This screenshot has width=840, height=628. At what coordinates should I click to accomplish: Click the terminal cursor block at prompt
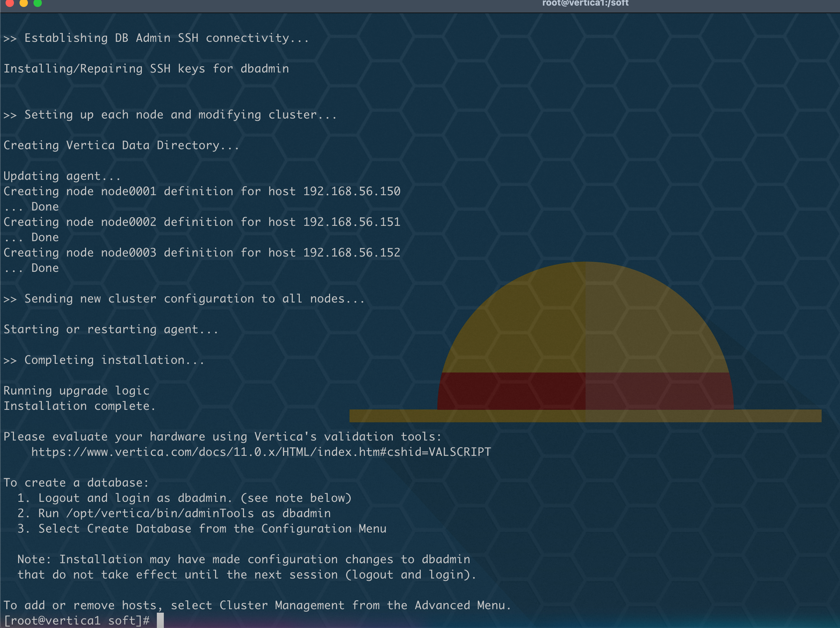160,620
